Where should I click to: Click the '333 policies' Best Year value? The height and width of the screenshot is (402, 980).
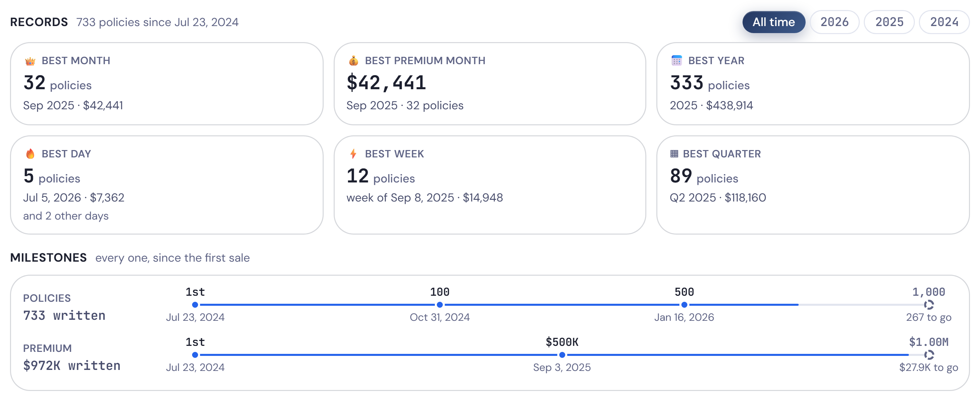(709, 83)
